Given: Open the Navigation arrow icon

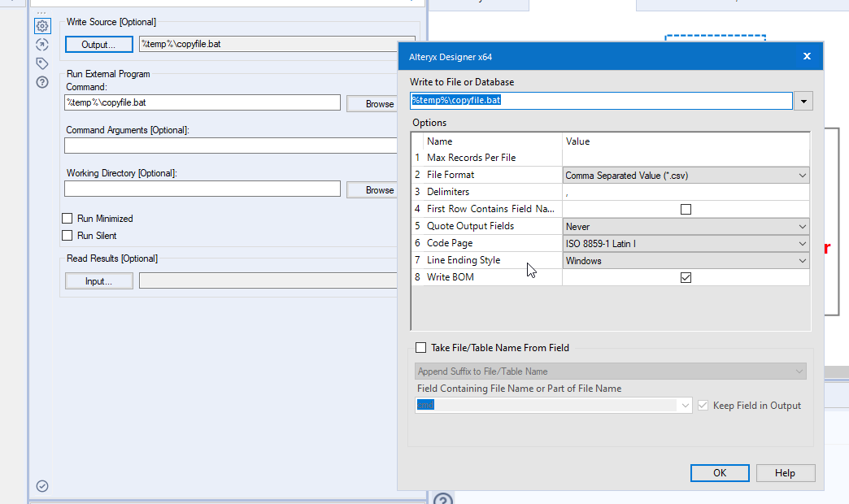Looking at the screenshot, I should click(x=42, y=45).
